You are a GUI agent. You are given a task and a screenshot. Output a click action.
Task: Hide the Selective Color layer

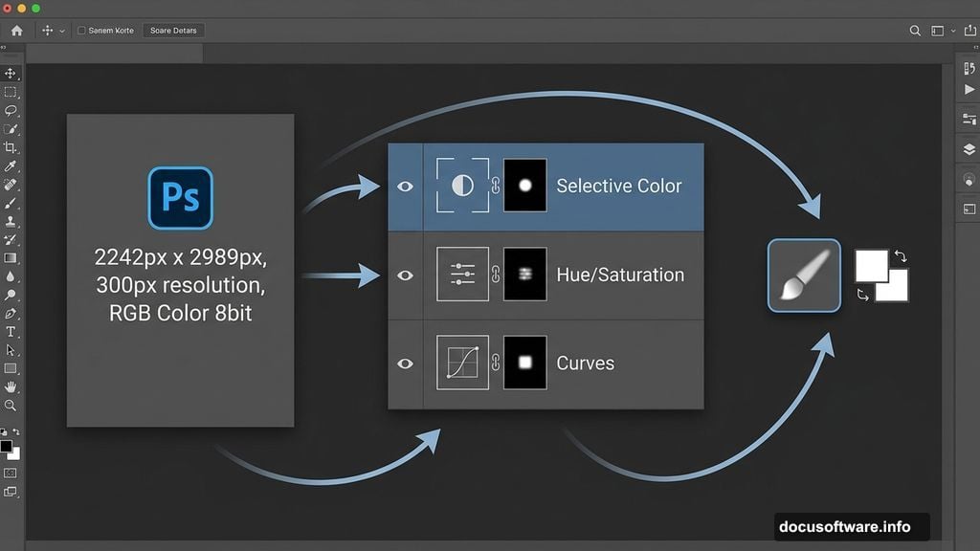tap(405, 187)
